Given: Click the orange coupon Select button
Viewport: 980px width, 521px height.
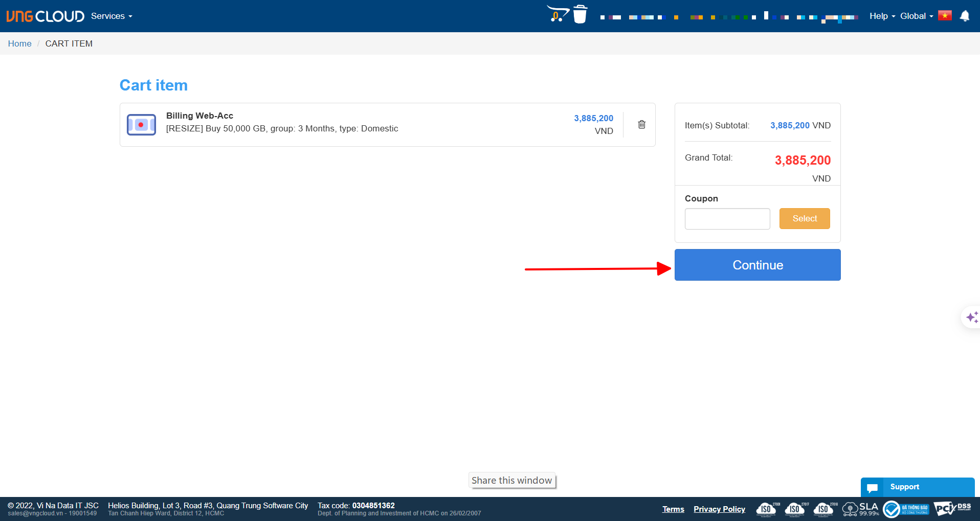Looking at the screenshot, I should (x=804, y=219).
